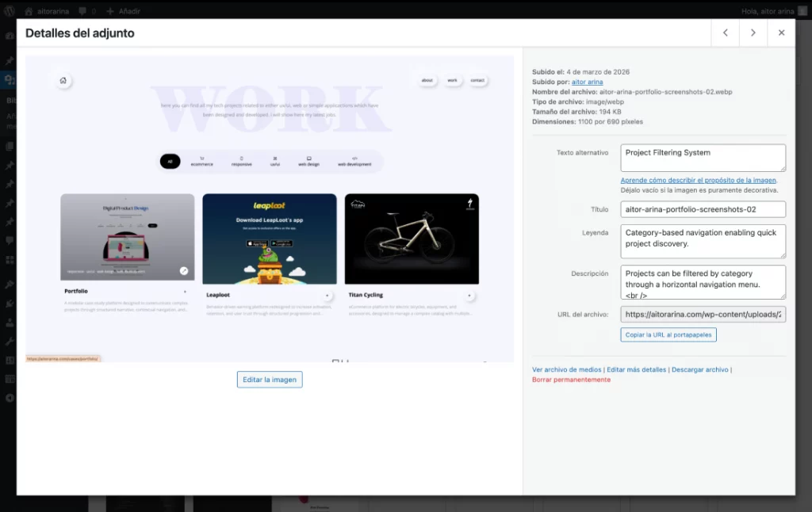Click Copiar la URL al portapapeles button
The height and width of the screenshot is (512, 812).
tap(668, 334)
